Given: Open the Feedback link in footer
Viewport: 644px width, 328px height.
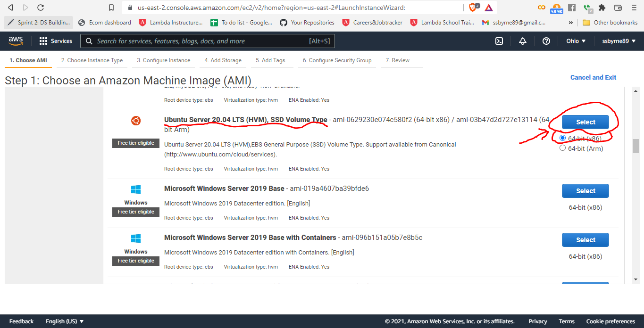Looking at the screenshot, I should click(x=21, y=321).
